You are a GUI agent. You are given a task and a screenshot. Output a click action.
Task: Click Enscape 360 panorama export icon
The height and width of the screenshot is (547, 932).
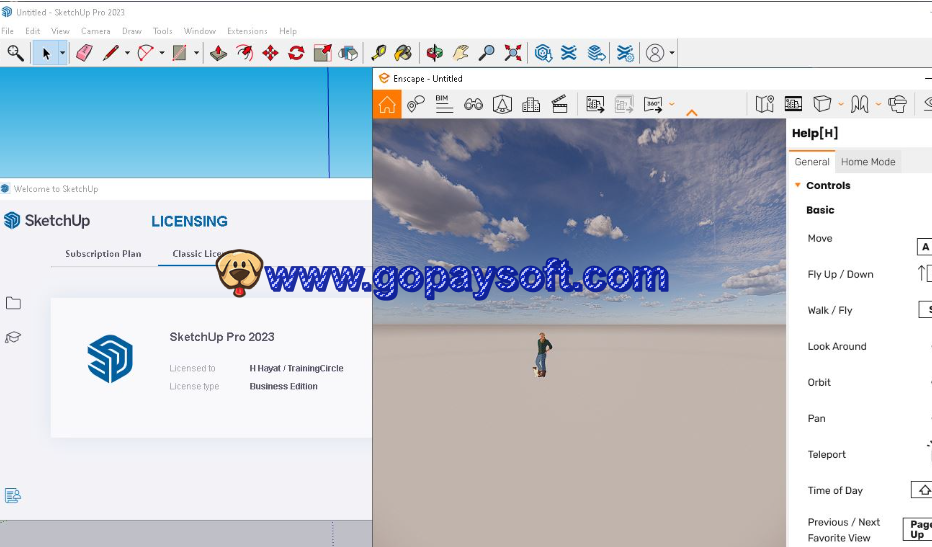(653, 104)
